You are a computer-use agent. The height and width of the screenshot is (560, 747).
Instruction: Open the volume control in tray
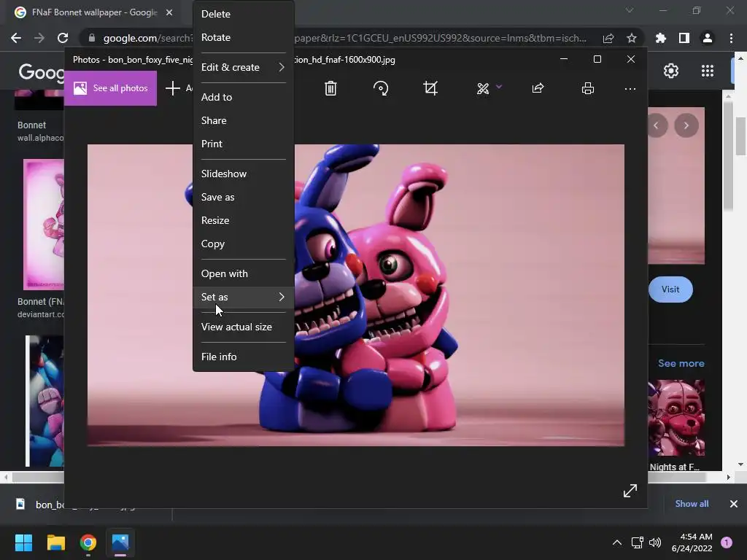click(x=655, y=542)
